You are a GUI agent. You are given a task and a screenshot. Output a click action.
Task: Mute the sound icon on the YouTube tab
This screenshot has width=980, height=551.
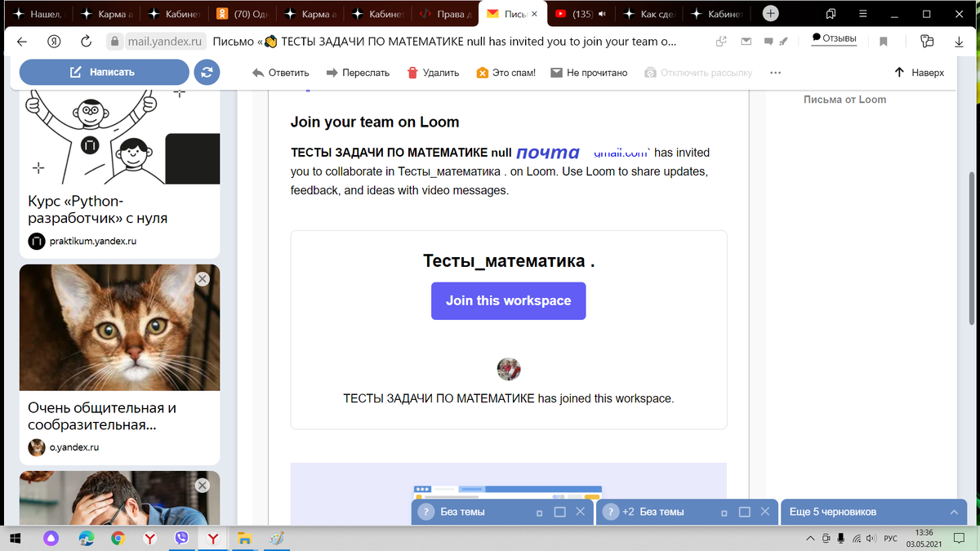[602, 14]
